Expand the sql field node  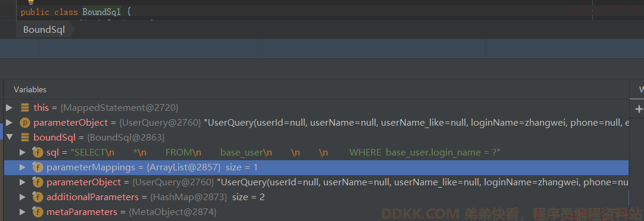tap(23, 152)
